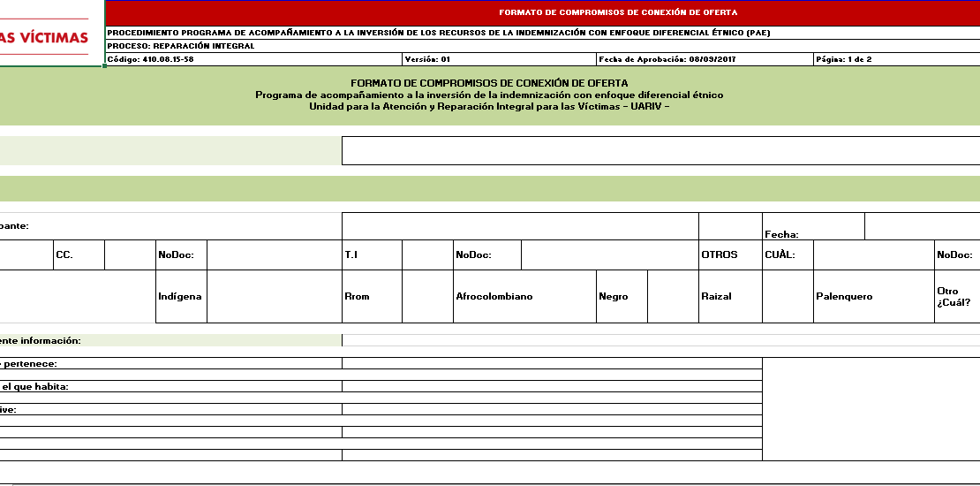Click the blank field in the 'pertenece:' row
980x486 pixels.
552,363
